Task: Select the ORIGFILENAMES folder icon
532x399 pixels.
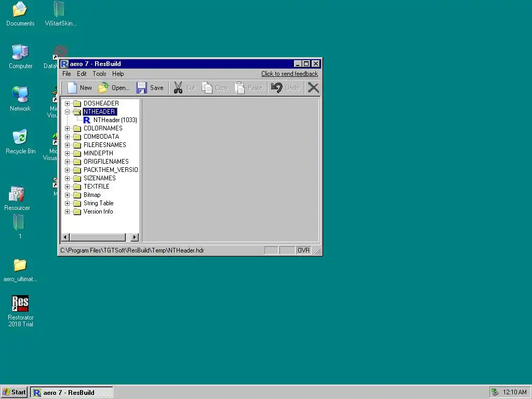Action: [x=77, y=162]
